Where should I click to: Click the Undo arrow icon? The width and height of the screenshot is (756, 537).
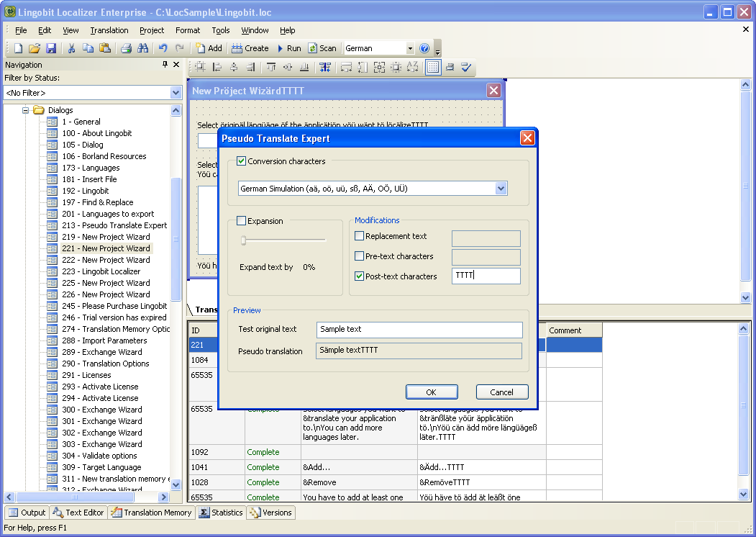[163, 48]
